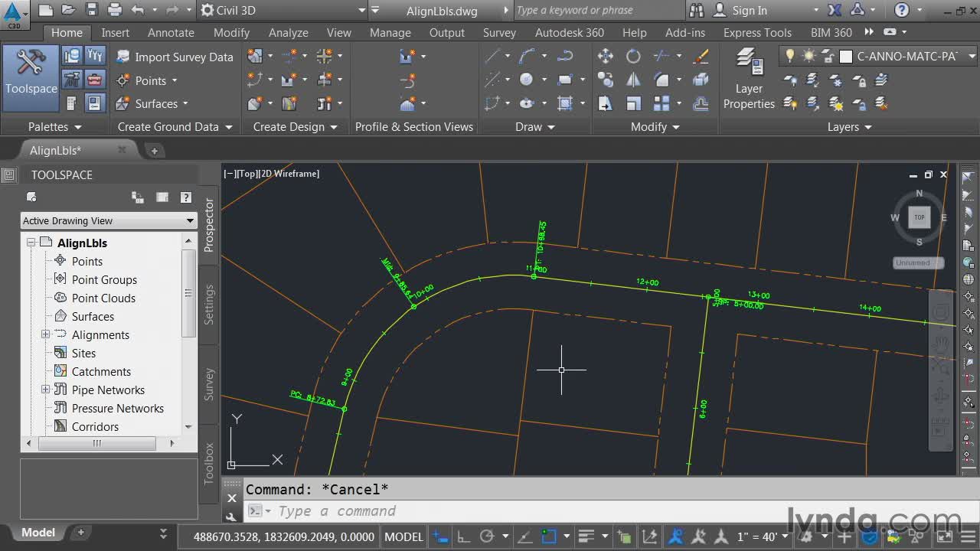Select Corridors in the Prospector tree
This screenshot has width=980, height=551.
(x=95, y=426)
